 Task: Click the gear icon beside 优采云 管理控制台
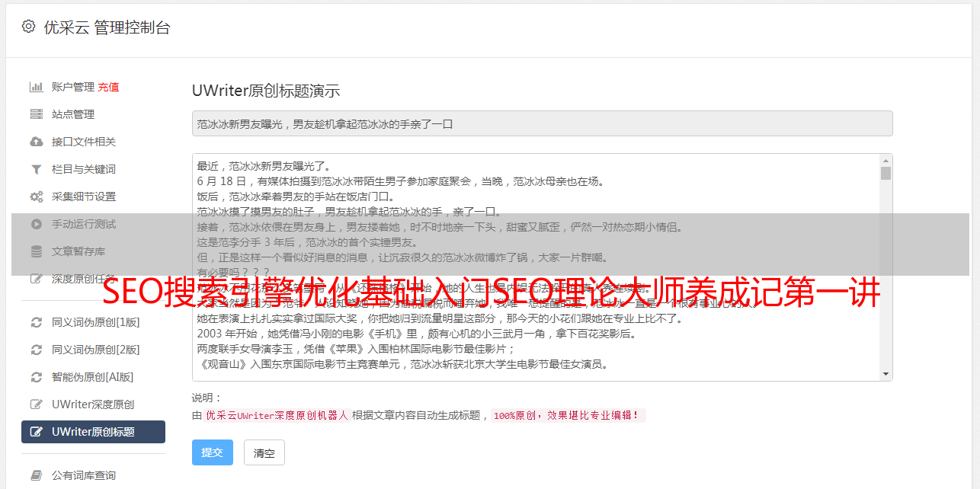[x=28, y=27]
